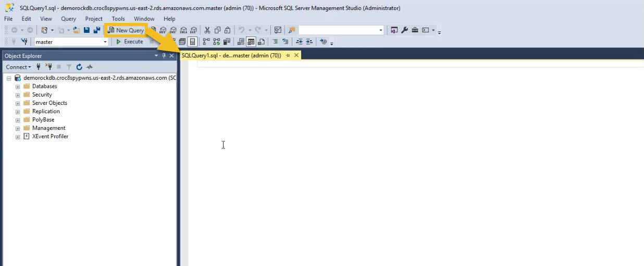Click the XMLA query icon
The height and width of the screenshot is (266, 644).
pyautogui.click(x=183, y=30)
